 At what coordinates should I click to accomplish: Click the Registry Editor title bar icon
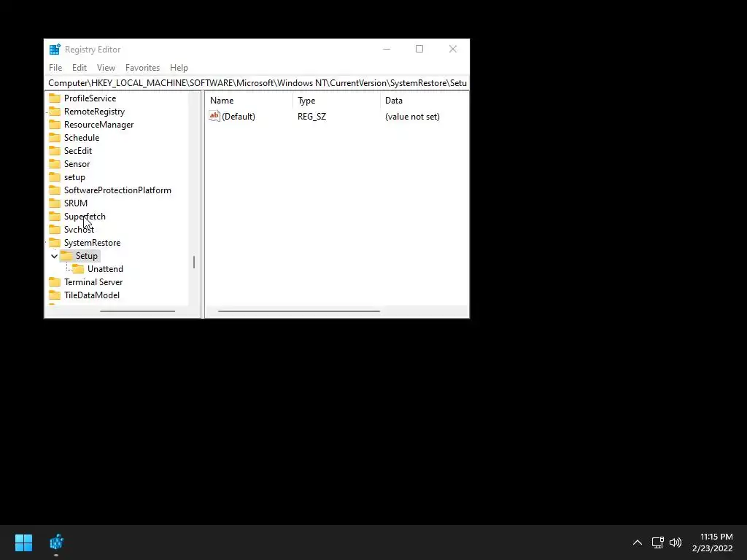(55, 49)
